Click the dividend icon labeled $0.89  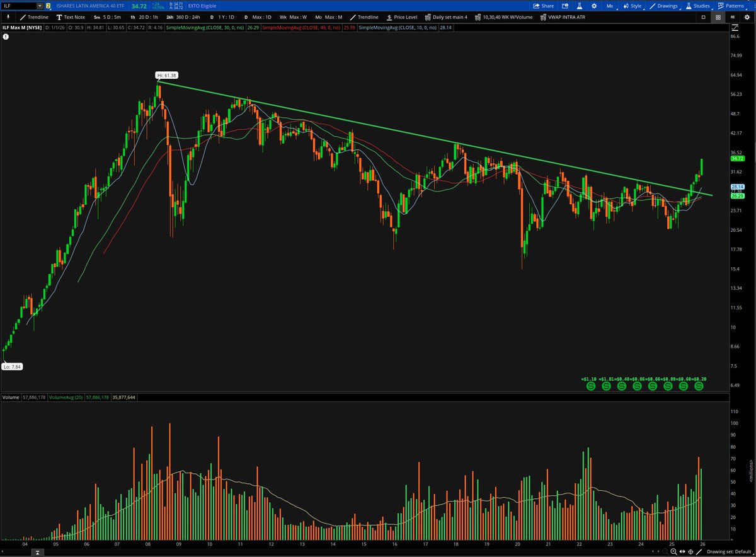[668, 386]
